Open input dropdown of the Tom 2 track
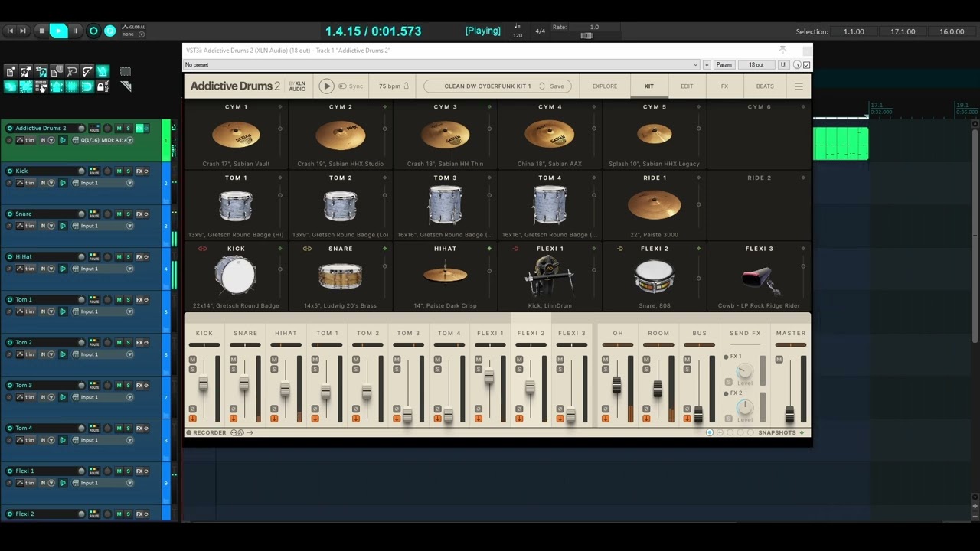The width and height of the screenshot is (980, 551). click(129, 354)
